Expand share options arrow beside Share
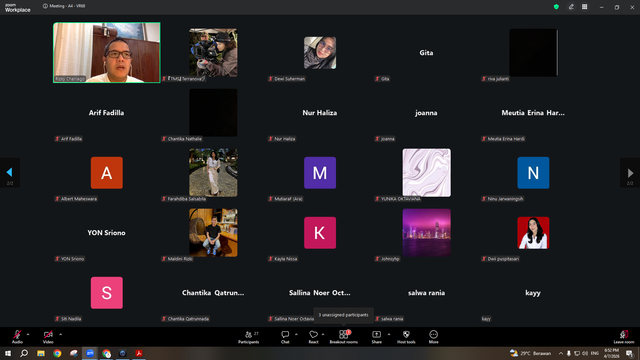 [389, 334]
